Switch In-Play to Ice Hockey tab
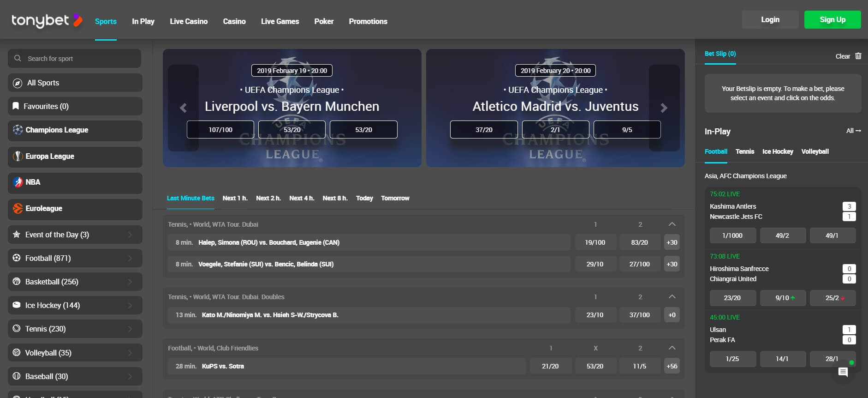The height and width of the screenshot is (398, 868). click(x=778, y=151)
